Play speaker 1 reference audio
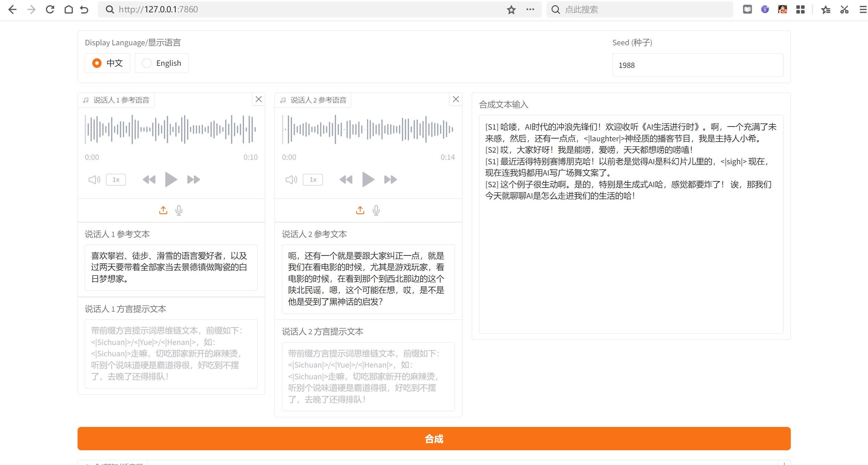Image resolution: width=868 pixels, height=465 pixels. coord(171,179)
